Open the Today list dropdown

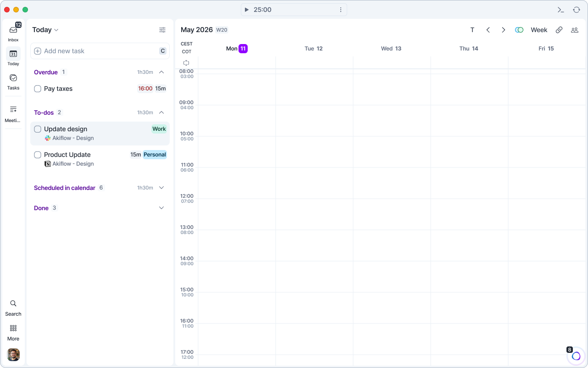(45, 30)
